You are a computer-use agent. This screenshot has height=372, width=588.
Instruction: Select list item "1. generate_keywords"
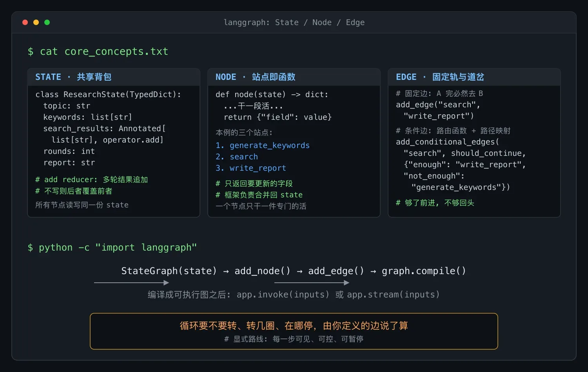(263, 145)
